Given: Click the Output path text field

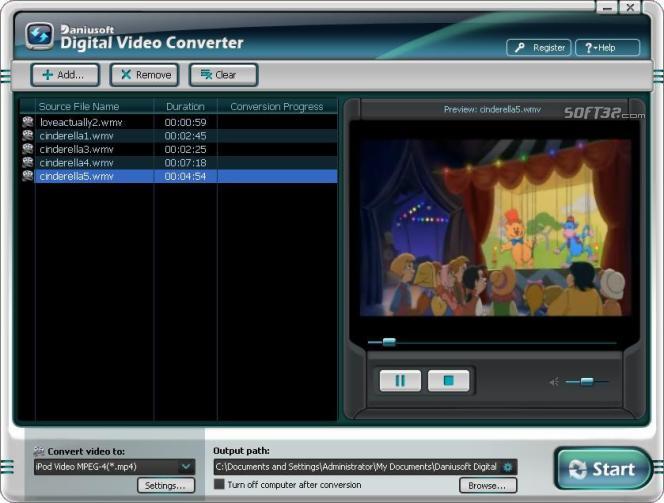Looking at the screenshot, I should (x=365, y=467).
